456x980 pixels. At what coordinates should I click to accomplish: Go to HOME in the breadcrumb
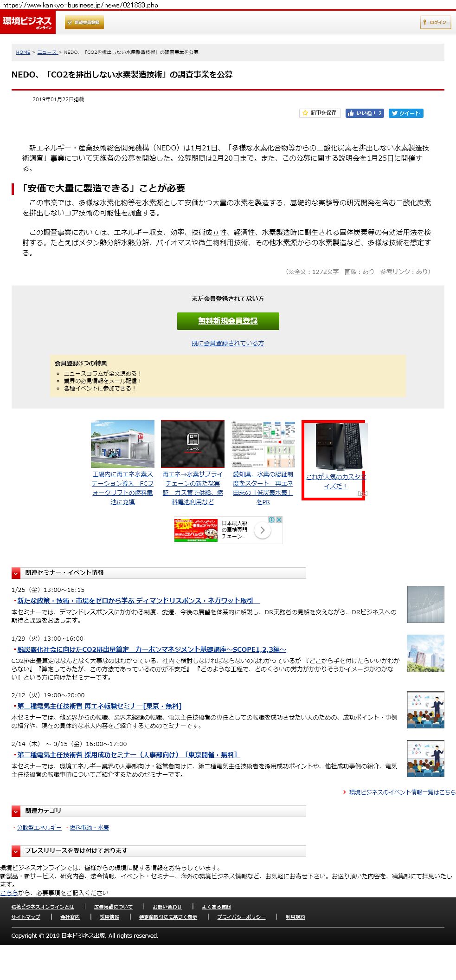[23, 52]
